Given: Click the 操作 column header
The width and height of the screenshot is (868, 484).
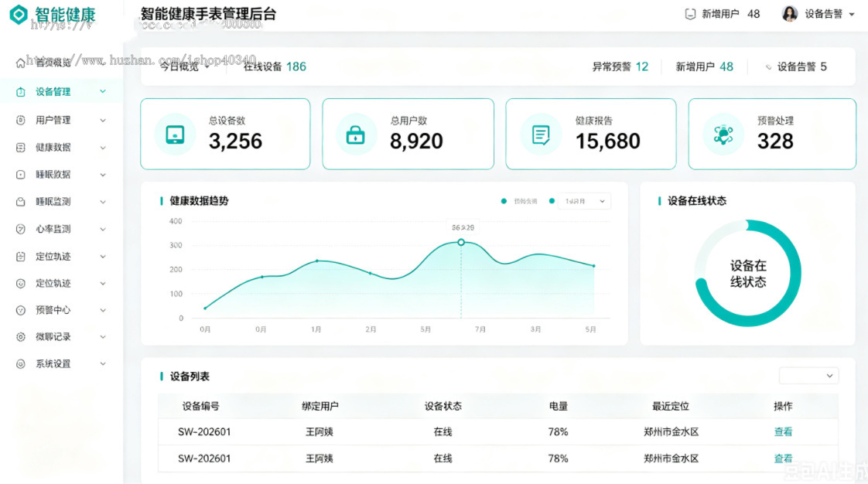Looking at the screenshot, I should point(783,406).
